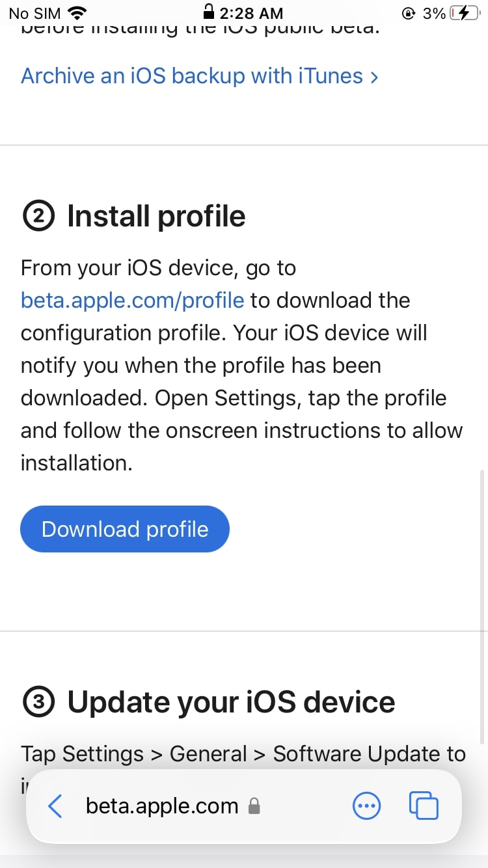Tap the No SIM carrier label
The image size is (488, 868).
pos(36,13)
